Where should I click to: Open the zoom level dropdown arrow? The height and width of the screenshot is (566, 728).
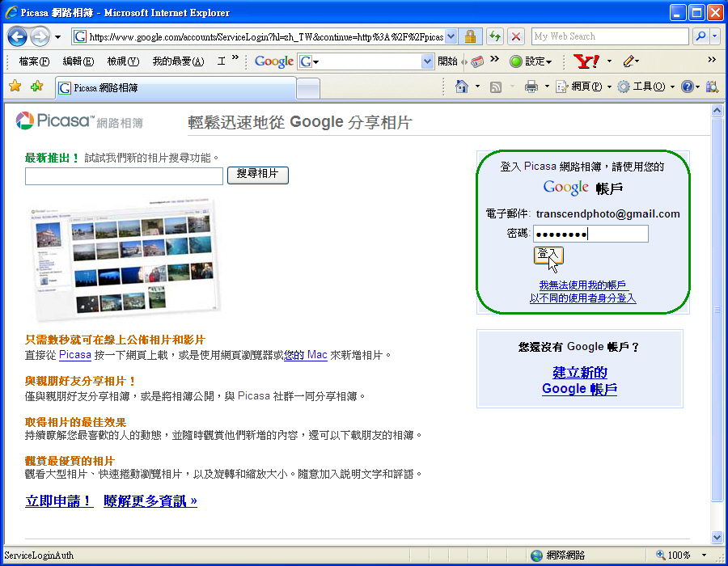(704, 555)
